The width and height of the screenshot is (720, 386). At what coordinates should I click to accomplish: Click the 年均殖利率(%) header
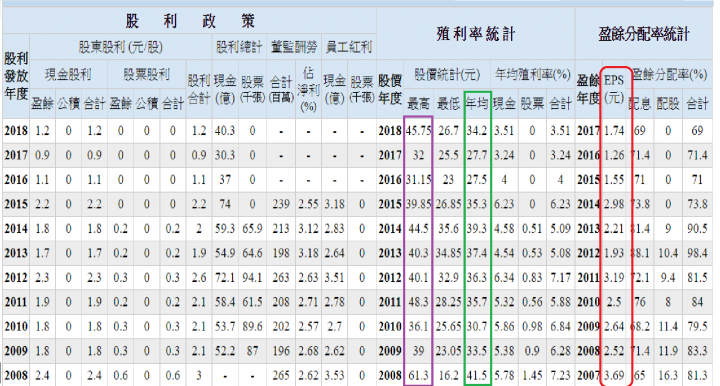click(533, 74)
